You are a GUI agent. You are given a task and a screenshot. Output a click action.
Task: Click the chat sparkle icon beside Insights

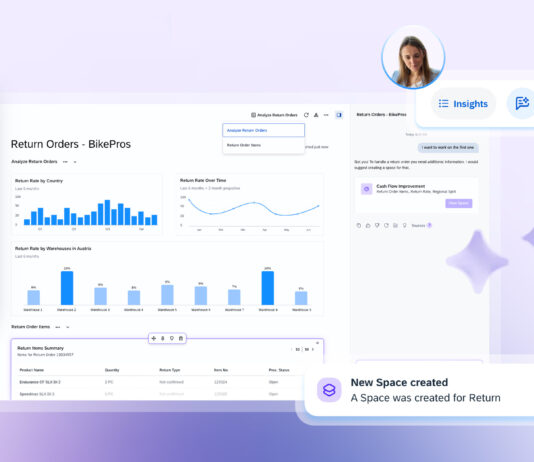[521, 103]
